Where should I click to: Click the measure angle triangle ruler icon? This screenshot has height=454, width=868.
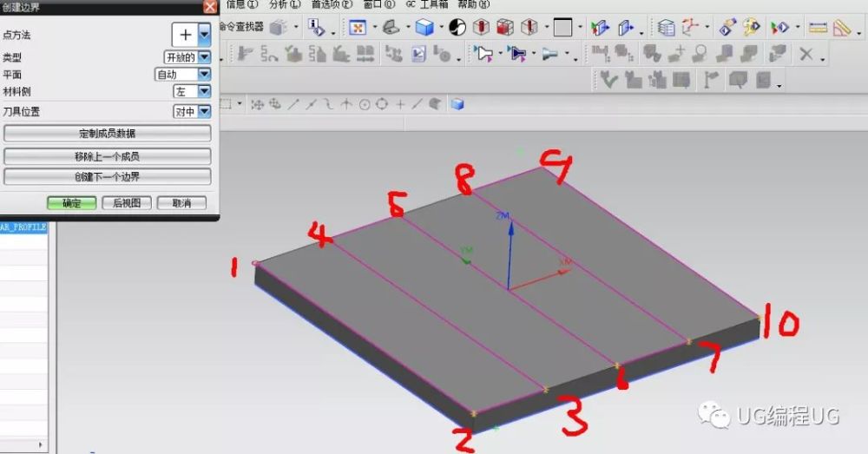click(841, 27)
